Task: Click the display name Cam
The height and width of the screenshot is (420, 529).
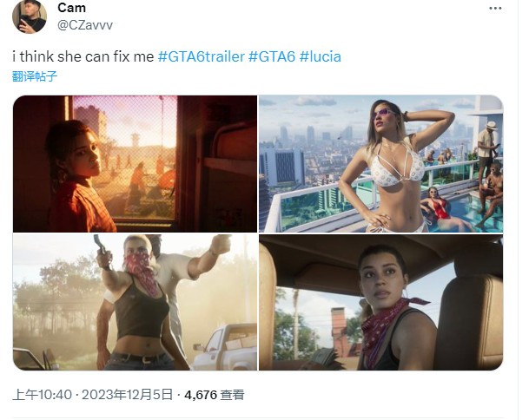Action: click(71, 8)
